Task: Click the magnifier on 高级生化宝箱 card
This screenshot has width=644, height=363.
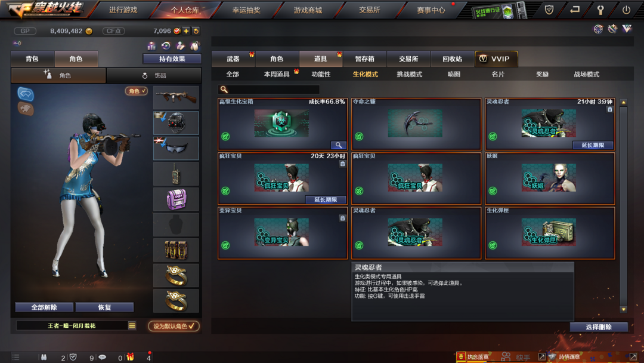Action: [x=339, y=145]
